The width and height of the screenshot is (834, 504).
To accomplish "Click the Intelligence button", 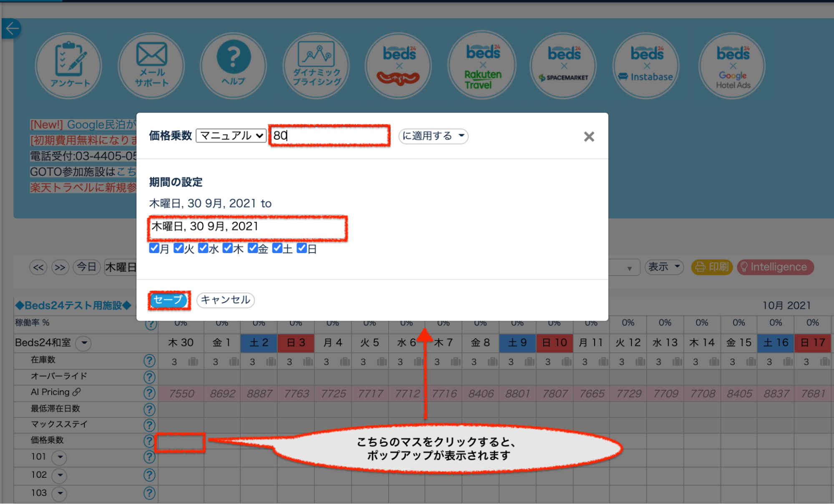I will (775, 267).
